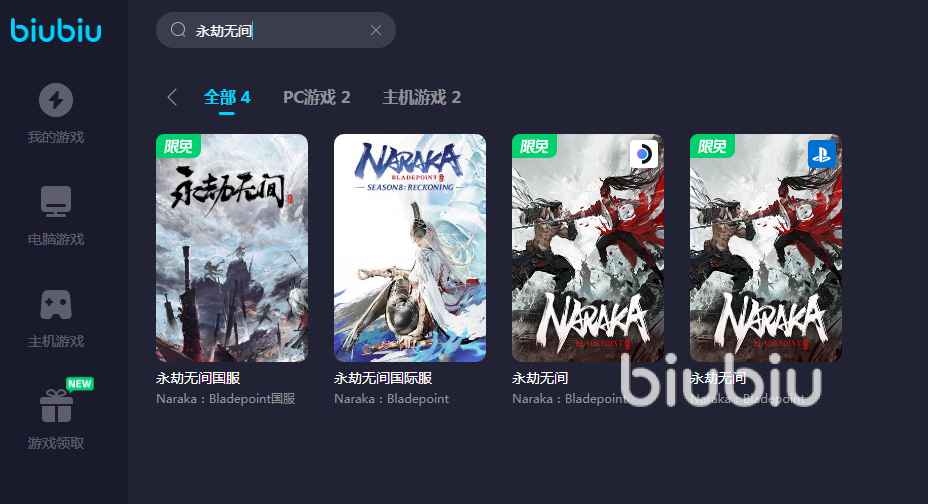Click the 永劫无间国际服 title text
The height and width of the screenshot is (504, 928).
pos(383,378)
